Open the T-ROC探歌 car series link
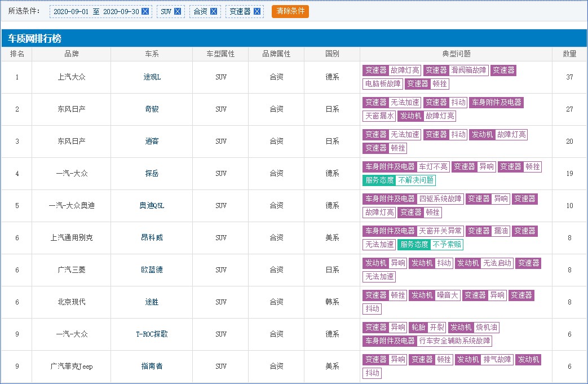588x384 pixels. point(152,334)
